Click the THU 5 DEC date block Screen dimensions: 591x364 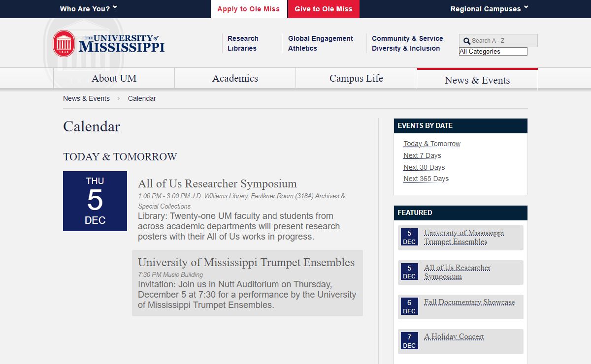tap(95, 201)
